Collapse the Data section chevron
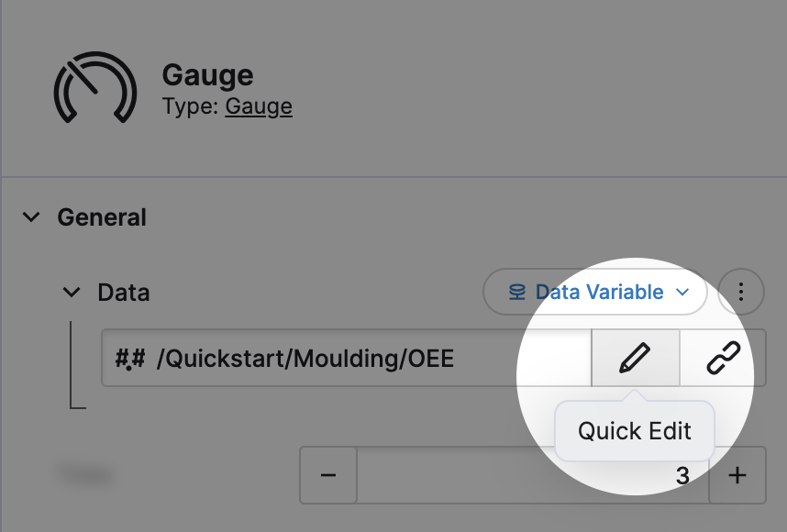Screen dimensions: 787x532 coord(72,293)
